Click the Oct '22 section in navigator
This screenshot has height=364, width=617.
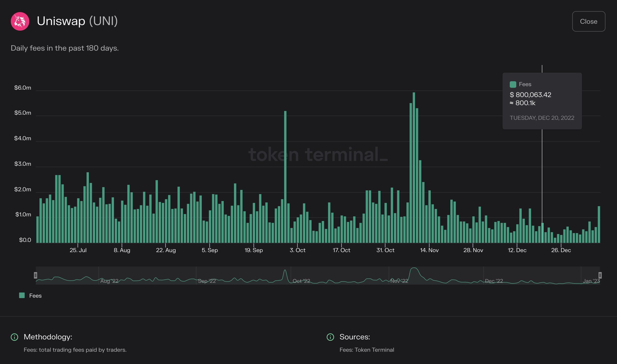pos(301,281)
